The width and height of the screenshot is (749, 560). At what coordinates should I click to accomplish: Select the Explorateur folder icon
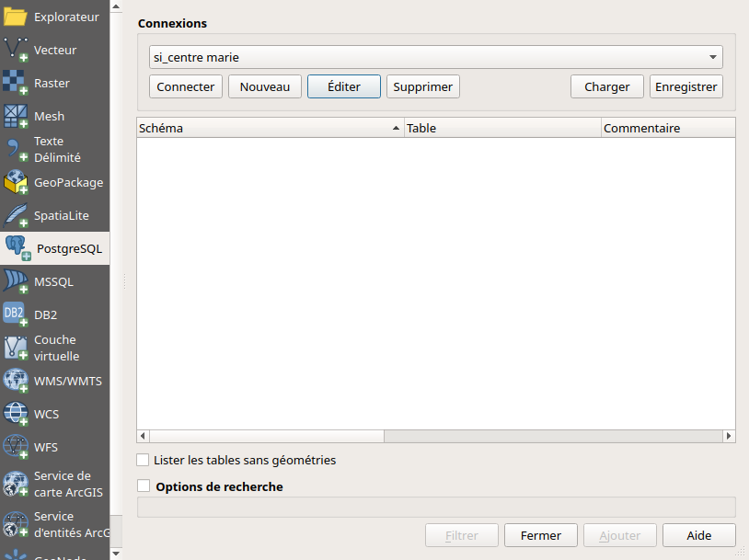[17, 17]
